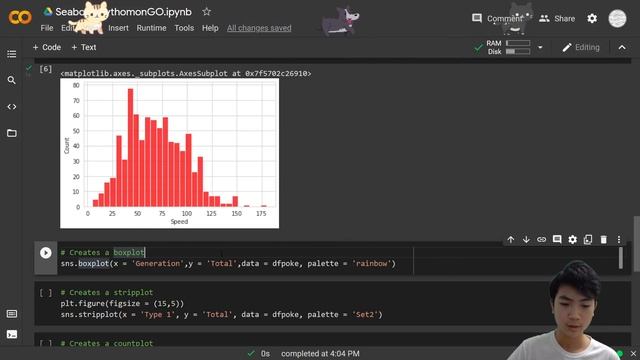This screenshot has width=640, height=360.
Task: Open the Runtime menu
Action: click(x=151, y=28)
